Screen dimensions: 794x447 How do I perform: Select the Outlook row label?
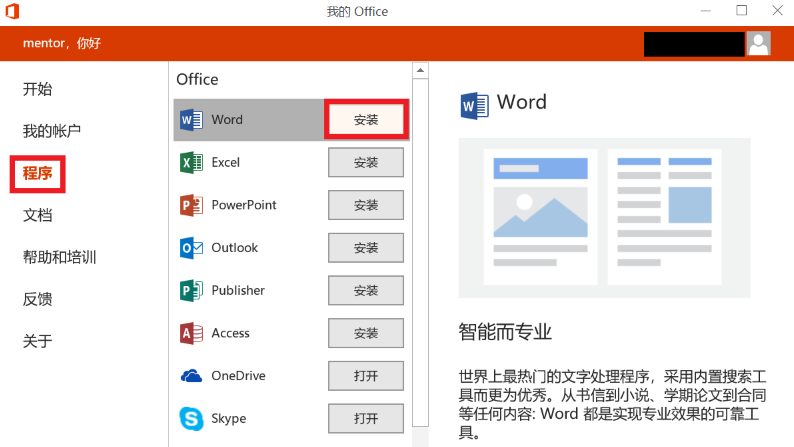click(234, 248)
